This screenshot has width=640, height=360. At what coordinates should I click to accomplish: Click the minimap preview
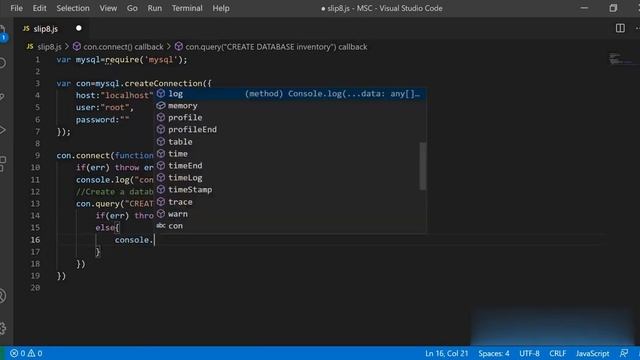click(x=620, y=59)
